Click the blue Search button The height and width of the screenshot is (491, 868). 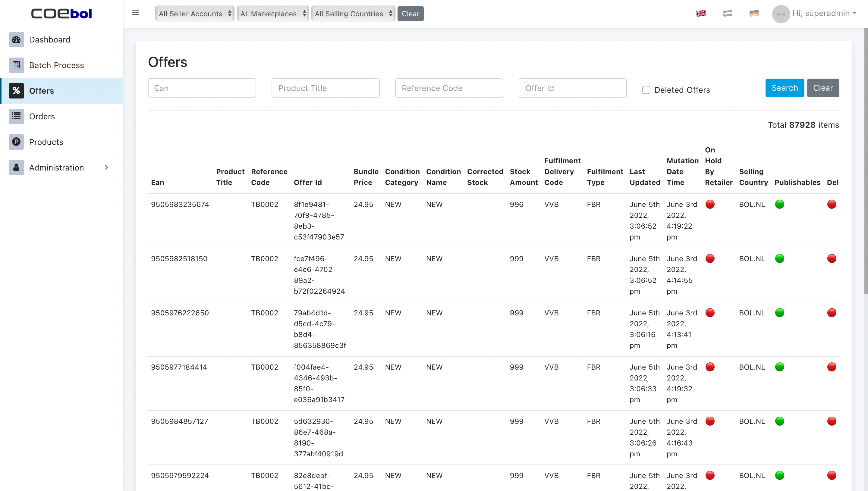pyautogui.click(x=784, y=88)
